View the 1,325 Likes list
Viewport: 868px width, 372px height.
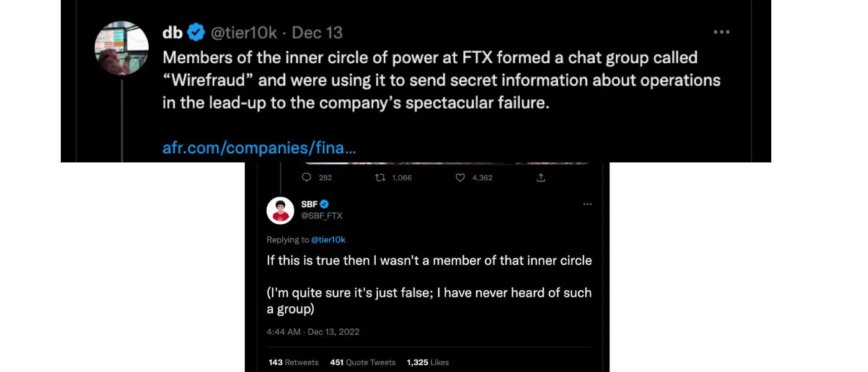[x=428, y=362]
